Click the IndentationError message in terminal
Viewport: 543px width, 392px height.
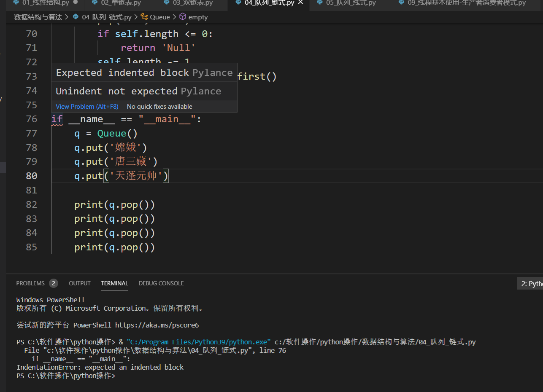[x=100, y=368]
